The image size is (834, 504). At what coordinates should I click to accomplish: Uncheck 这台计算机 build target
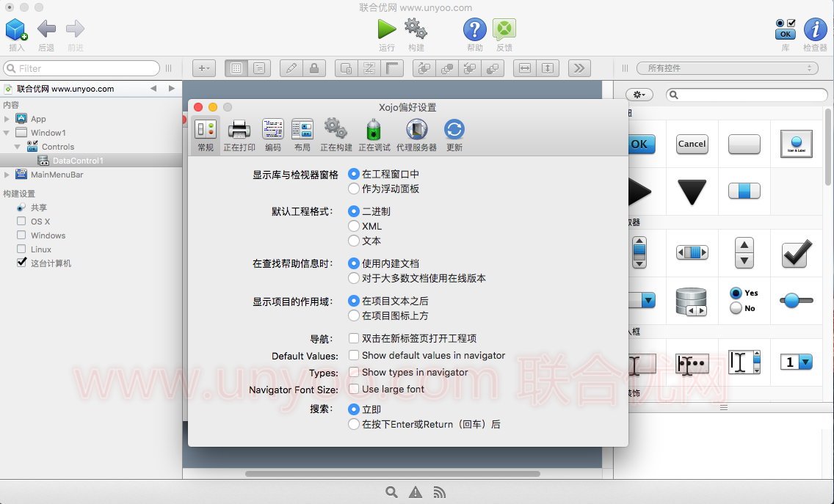pos(21,262)
